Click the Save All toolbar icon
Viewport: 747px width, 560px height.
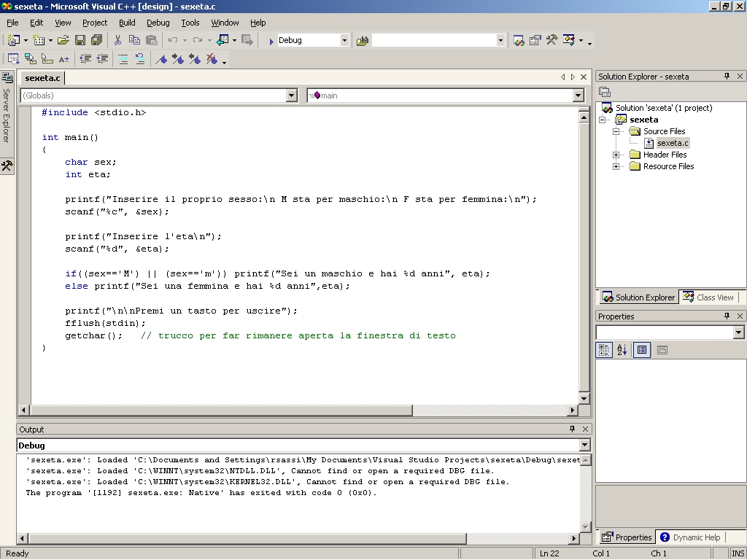pyautogui.click(x=96, y=41)
